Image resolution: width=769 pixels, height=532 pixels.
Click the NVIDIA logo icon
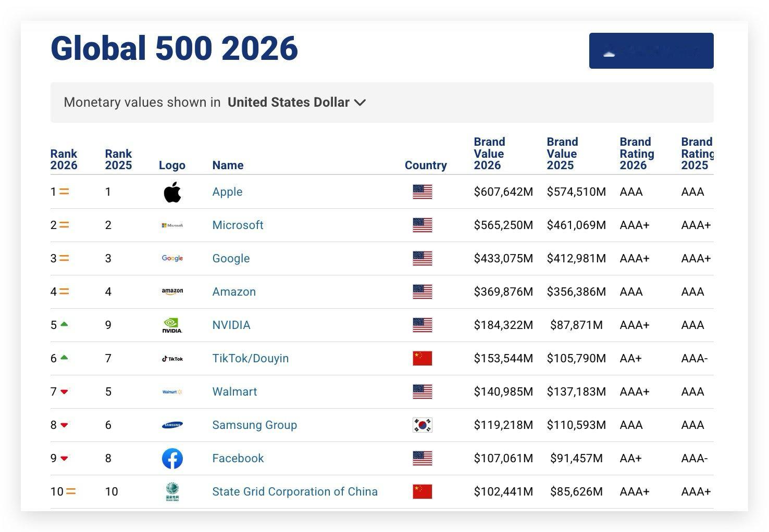(x=172, y=325)
